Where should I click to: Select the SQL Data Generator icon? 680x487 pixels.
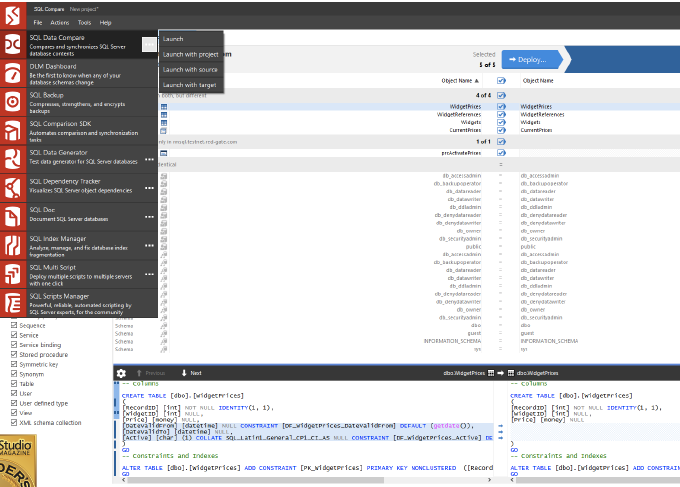[x=12, y=159]
